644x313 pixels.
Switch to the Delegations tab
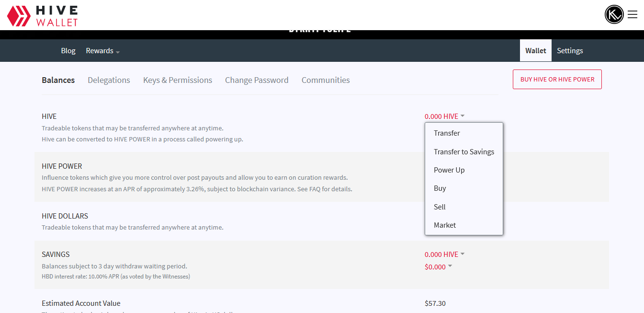click(x=109, y=80)
